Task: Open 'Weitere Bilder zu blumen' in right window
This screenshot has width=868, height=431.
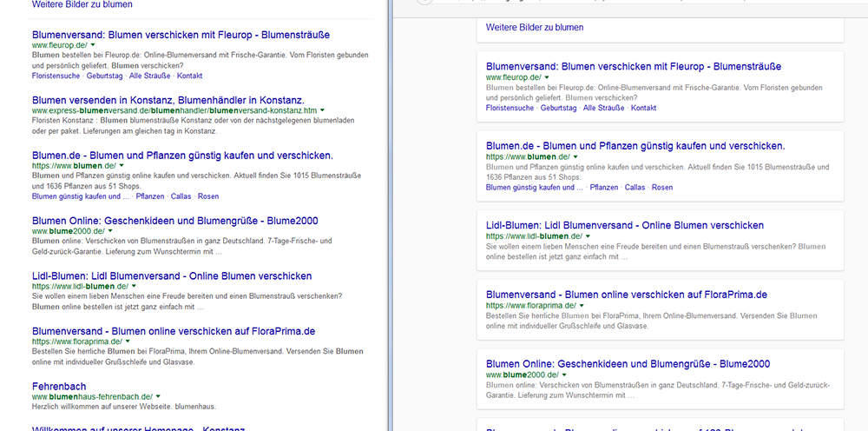Action: [x=535, y=27]
